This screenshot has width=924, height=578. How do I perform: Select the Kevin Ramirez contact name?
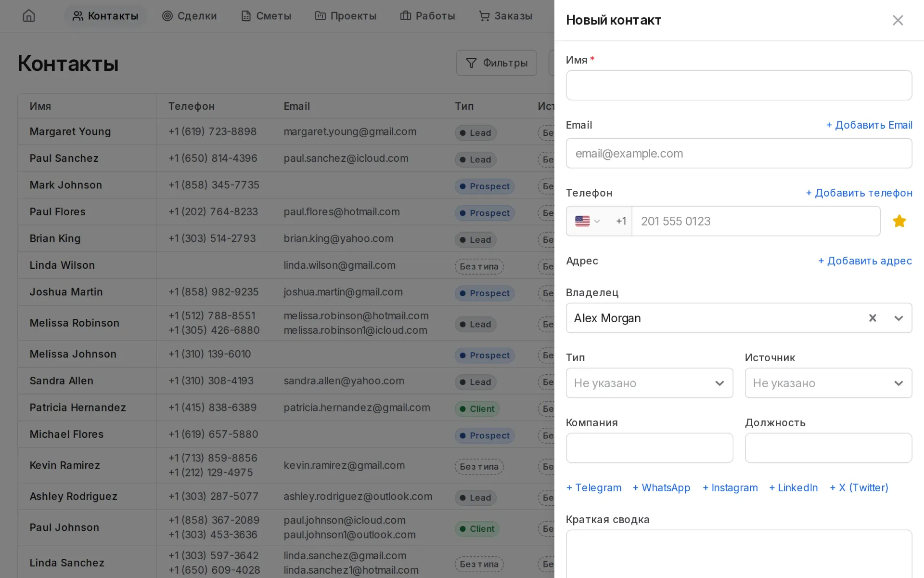click(65, 465)
